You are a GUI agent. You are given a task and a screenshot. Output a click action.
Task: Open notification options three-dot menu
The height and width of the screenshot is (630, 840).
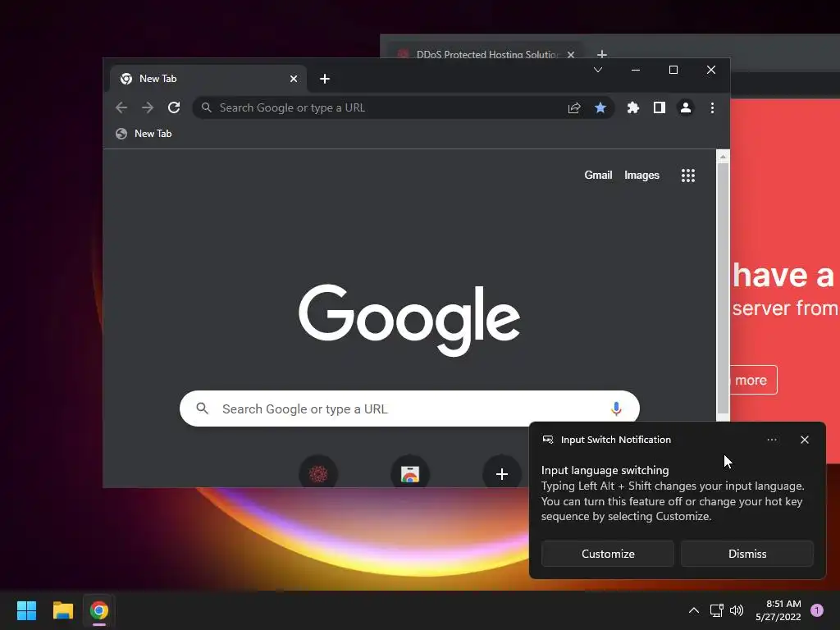(771, 440)
